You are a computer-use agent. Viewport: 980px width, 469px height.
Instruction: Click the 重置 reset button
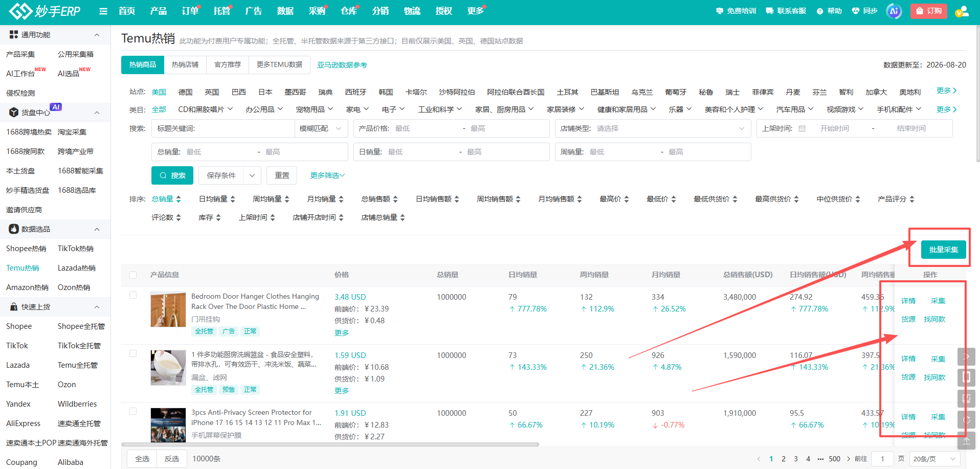coord(282,175)
